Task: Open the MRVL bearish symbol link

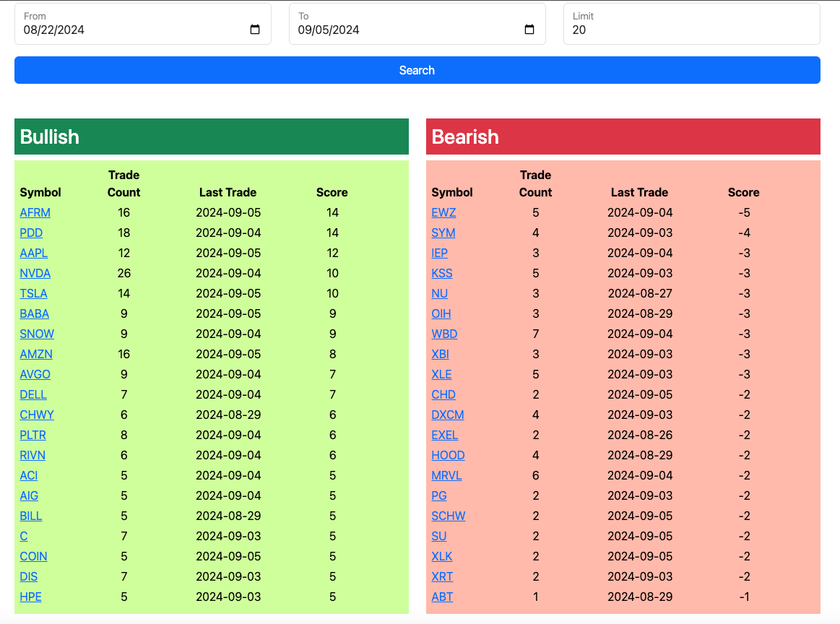Action: (446, 476)
